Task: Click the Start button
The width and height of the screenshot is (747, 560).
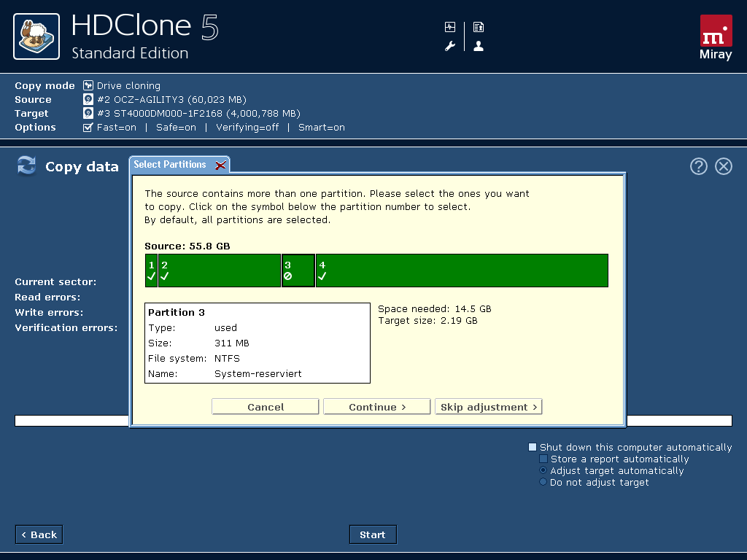Action: pos(373,534)
